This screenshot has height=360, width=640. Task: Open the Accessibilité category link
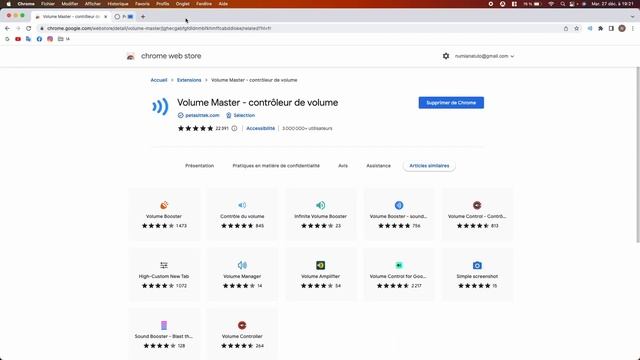tap(260, 128)
